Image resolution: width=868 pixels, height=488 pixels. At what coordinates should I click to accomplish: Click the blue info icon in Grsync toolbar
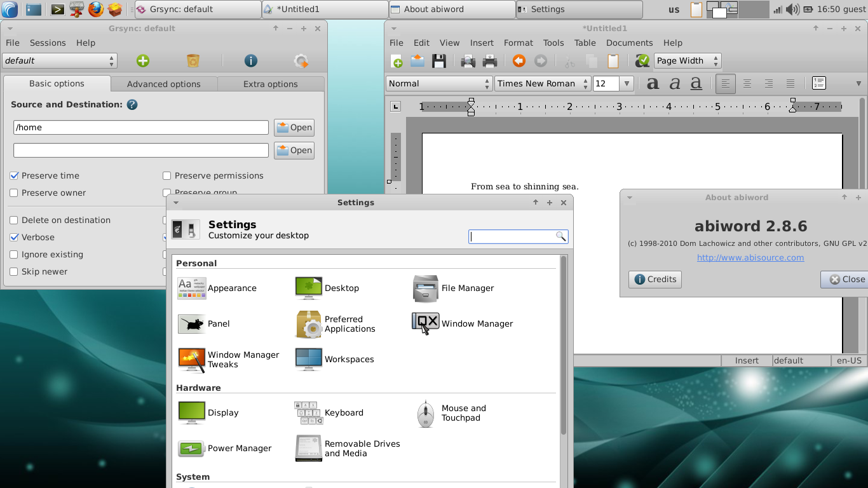(x=251, y=60)
